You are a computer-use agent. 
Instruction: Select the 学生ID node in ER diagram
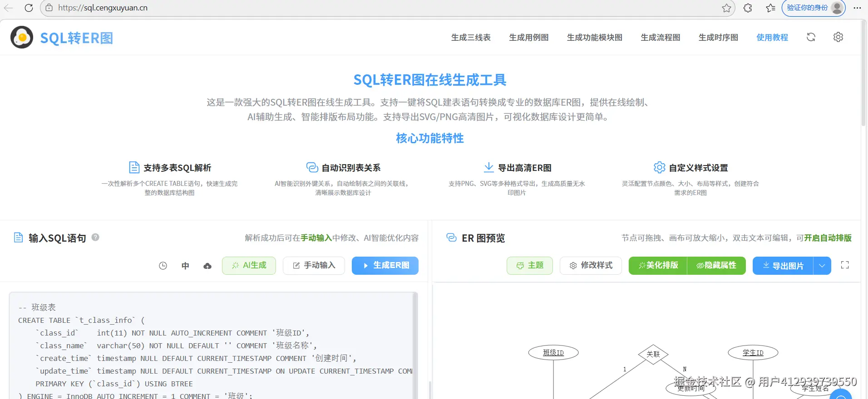[753, 353]
